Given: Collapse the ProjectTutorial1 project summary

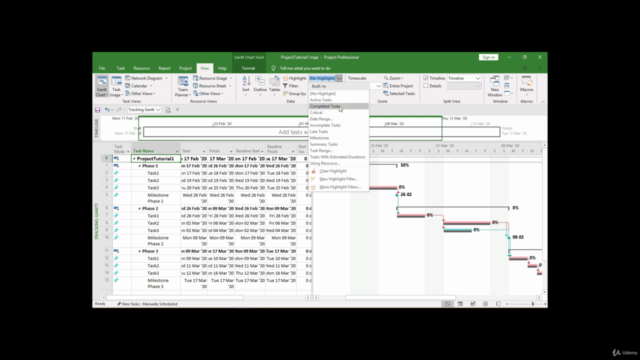Looking at the screenshot, I should pyautogui.click(x=134, y=159).
